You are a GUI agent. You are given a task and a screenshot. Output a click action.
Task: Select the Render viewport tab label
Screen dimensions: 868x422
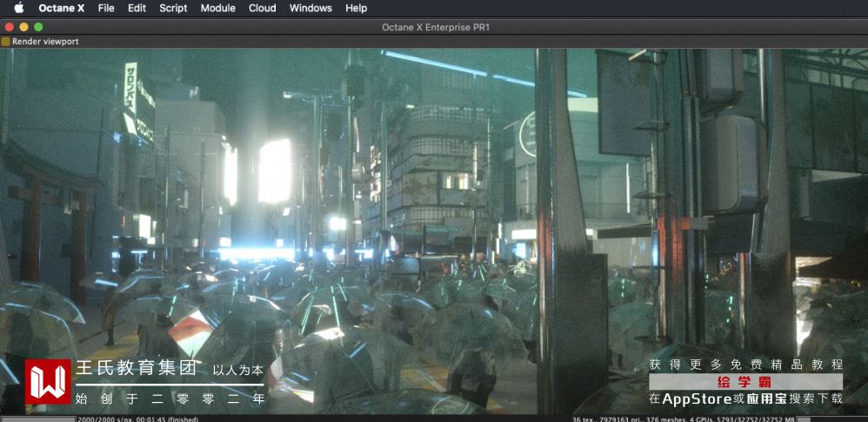click(x=45, y=42)
